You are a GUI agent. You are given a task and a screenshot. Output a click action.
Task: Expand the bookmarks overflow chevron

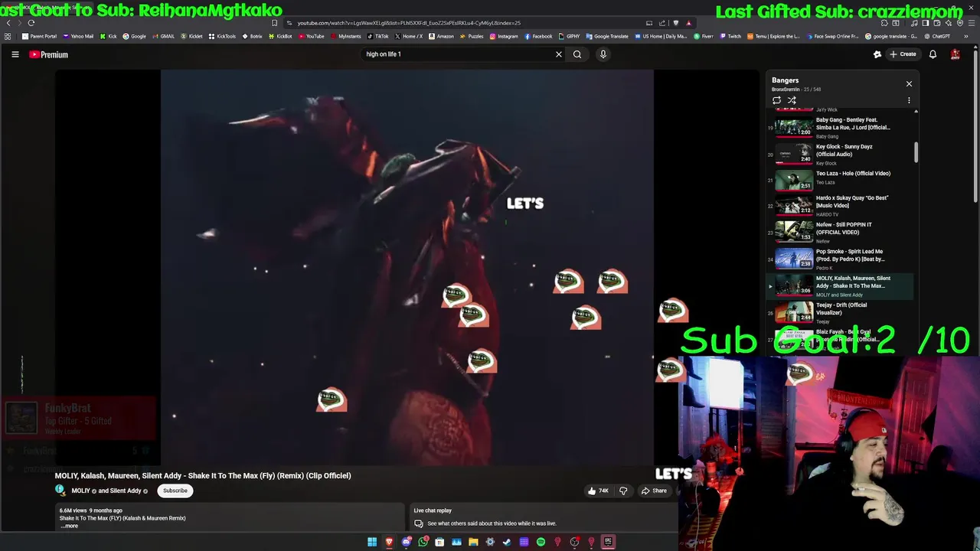click(965, 36)
